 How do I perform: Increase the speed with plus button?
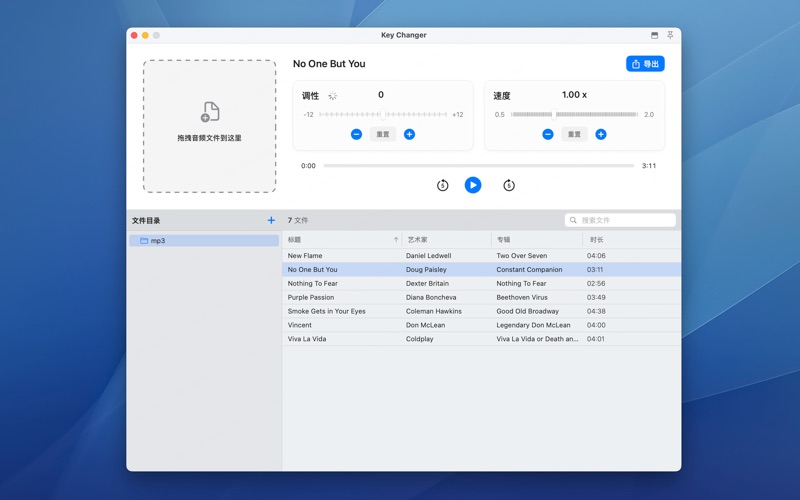601,134
